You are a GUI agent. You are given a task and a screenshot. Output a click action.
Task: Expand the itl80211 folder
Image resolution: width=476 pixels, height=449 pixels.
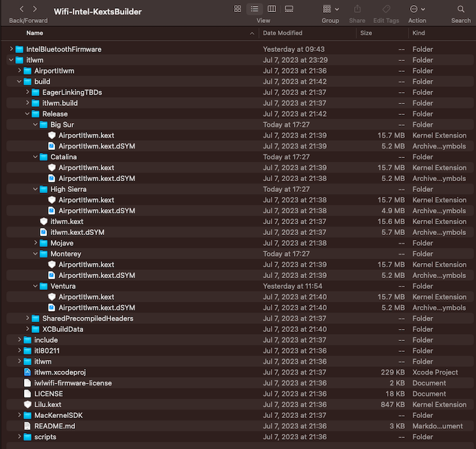[x=20, y=351]
